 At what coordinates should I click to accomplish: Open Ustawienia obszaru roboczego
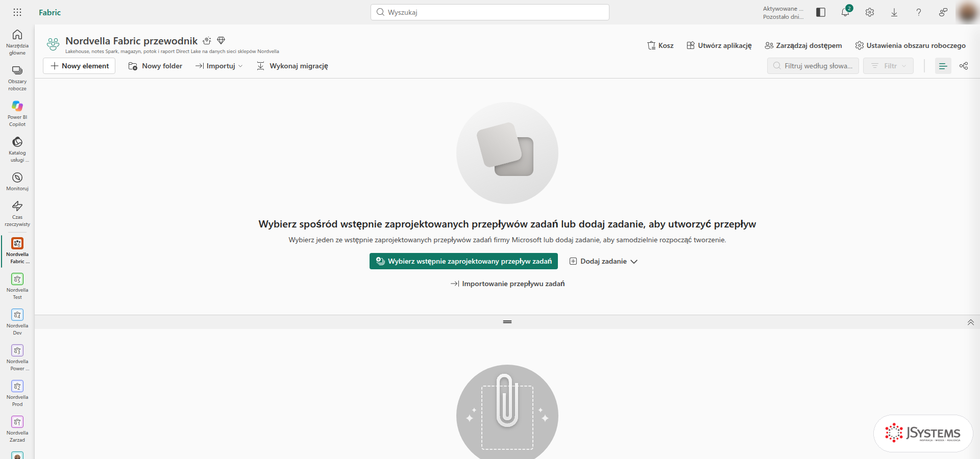911,45
